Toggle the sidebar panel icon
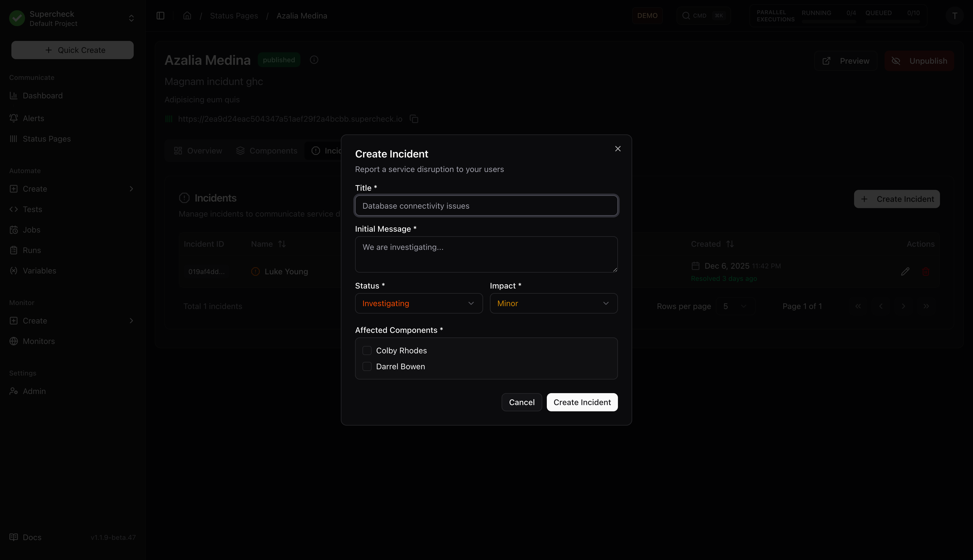 click(x=160, y=16)
